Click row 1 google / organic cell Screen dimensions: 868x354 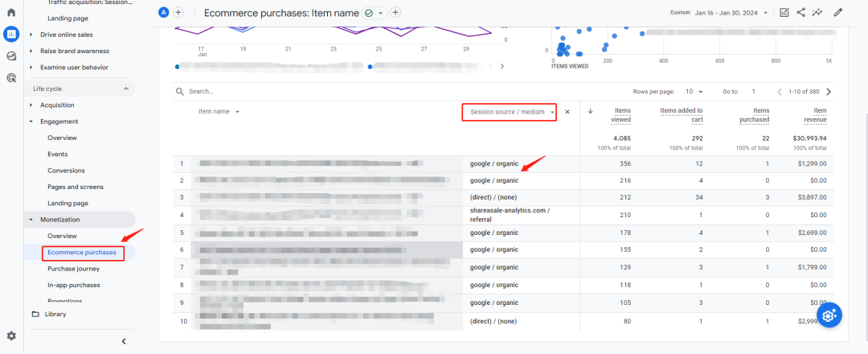(x=494, y=163)
